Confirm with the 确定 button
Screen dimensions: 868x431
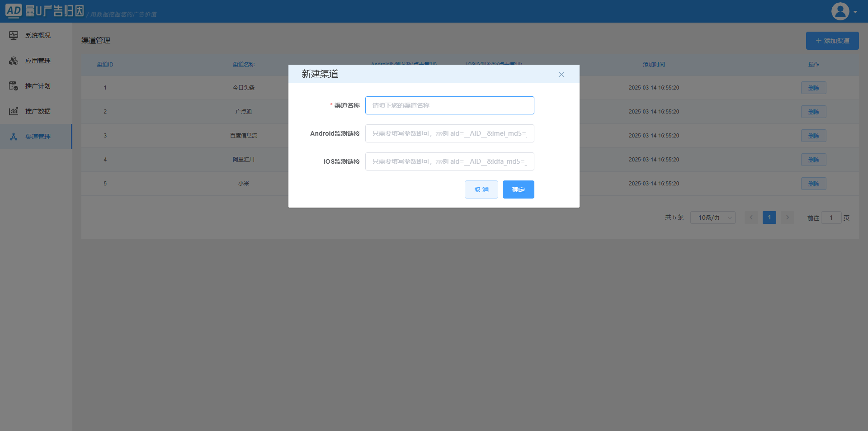point(519,189)
